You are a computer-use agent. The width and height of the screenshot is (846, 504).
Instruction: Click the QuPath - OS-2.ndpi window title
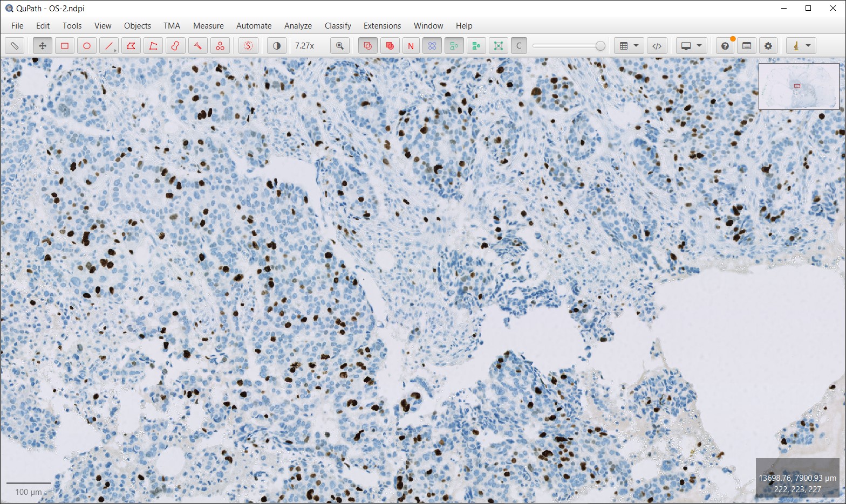coord(50,9)
